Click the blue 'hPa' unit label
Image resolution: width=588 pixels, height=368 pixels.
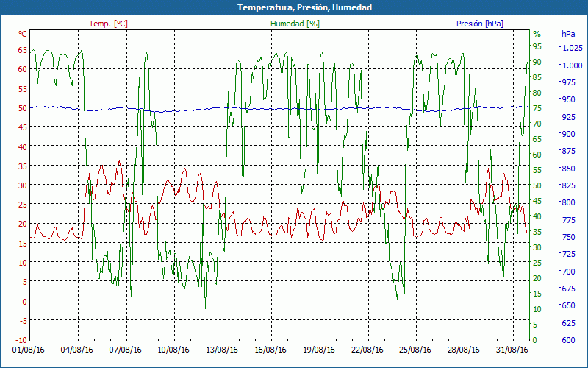568,34
